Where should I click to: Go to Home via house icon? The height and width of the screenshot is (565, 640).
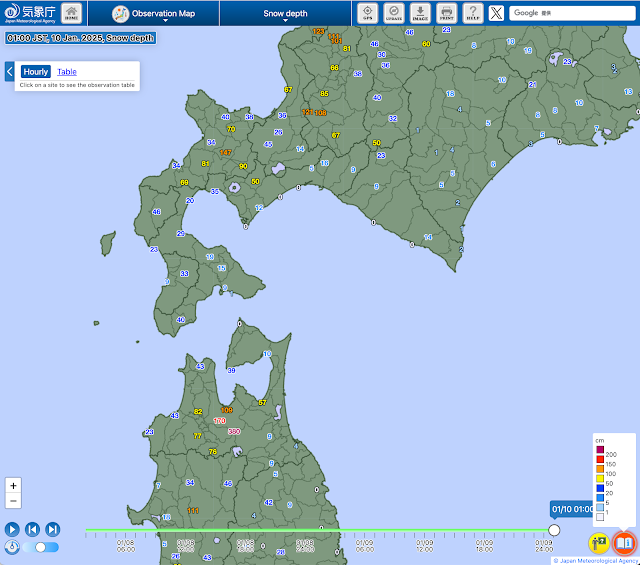point(71,13)
